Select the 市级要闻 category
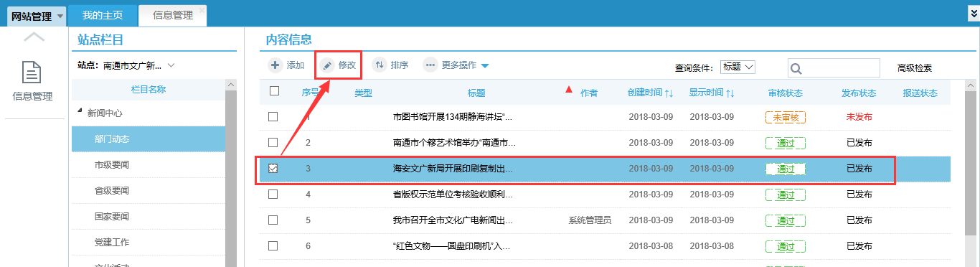980x267 pixels. coord(149,165)
